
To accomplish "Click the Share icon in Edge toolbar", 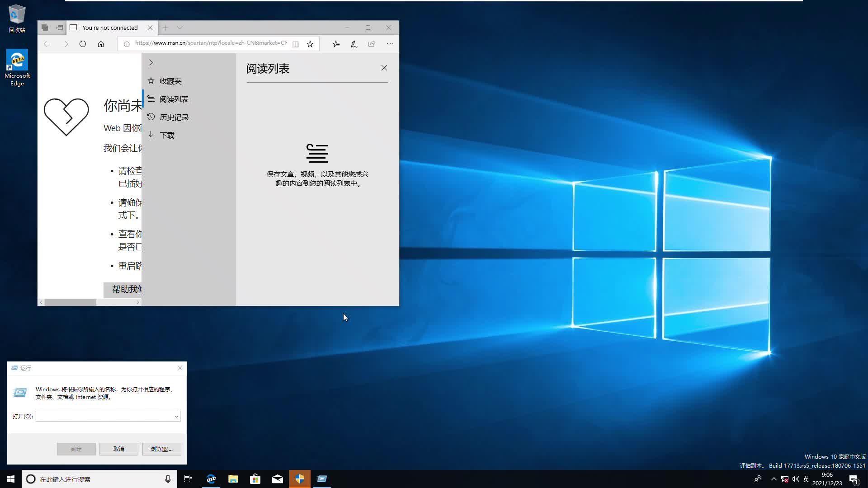I will click(372, 44).
